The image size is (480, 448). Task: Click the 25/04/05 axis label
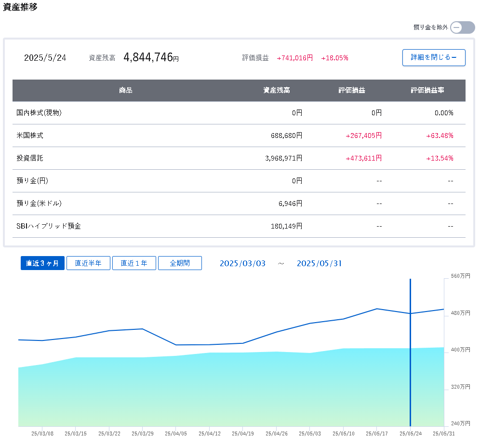[x=176, y=434]
